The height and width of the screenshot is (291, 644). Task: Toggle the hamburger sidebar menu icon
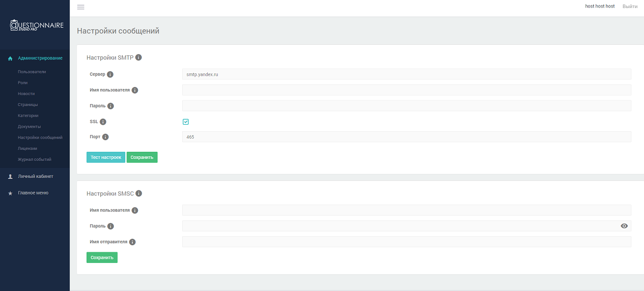[80, 7]
